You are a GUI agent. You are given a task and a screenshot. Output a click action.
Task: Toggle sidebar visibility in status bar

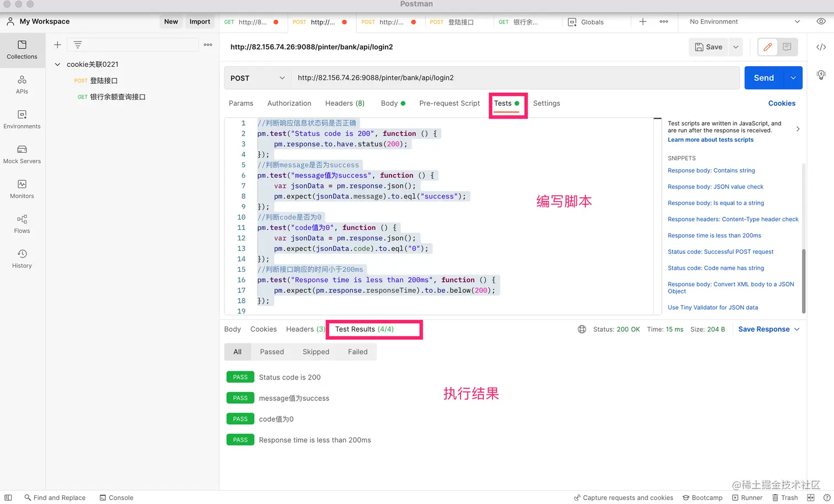8,497
